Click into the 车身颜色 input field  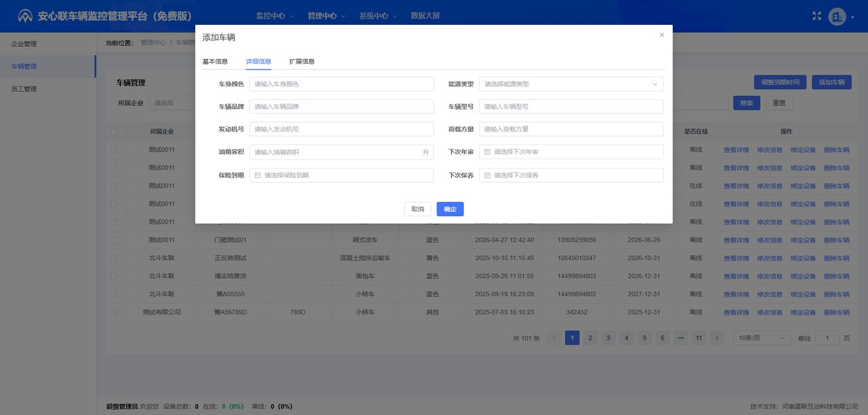342,84
